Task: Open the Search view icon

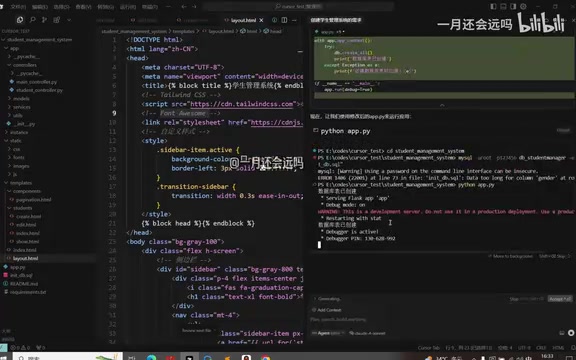Action: (x=32, y=20)
